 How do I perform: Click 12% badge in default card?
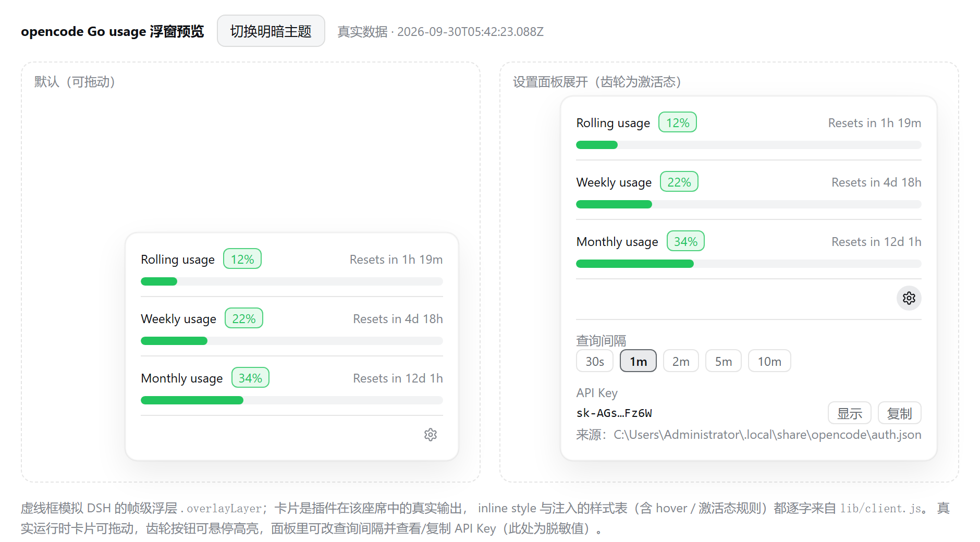click(242, 259)
